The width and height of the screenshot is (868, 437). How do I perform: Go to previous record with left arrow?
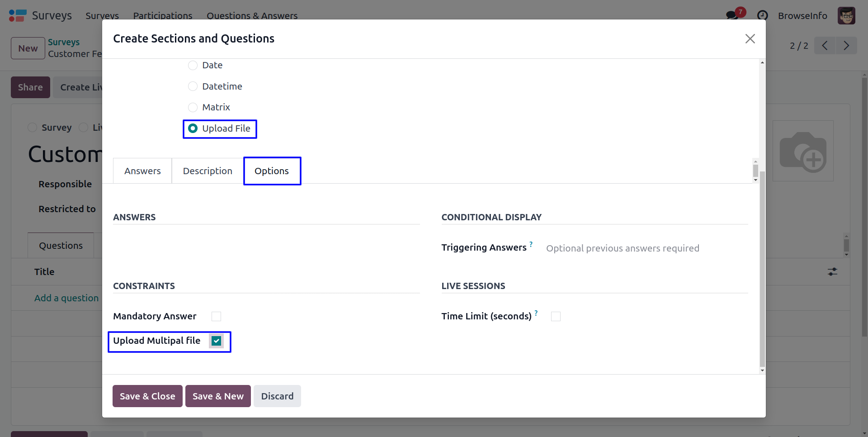(x=825, y=46)
